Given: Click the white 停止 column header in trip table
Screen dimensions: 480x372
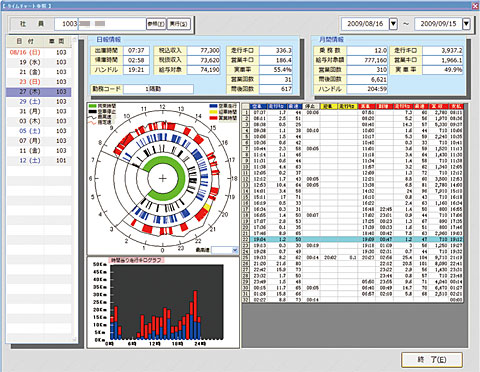Looking at the screenshot, I should point(311,106).
